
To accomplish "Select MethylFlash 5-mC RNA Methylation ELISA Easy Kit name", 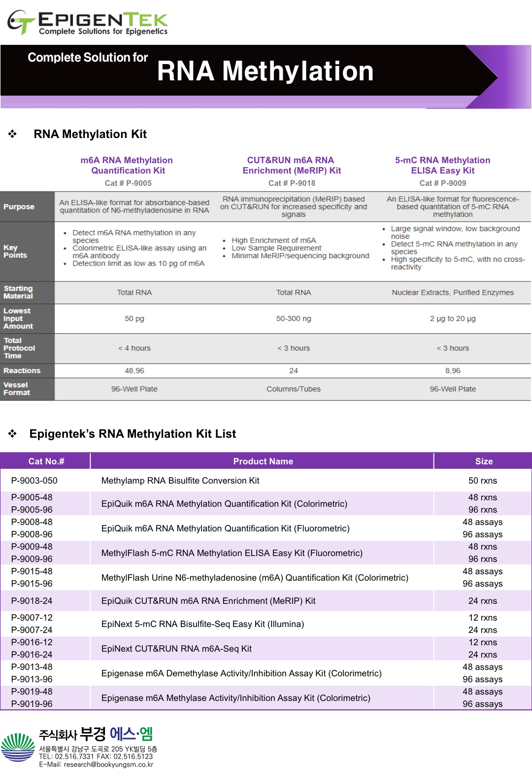I will [x=232, y=553].
